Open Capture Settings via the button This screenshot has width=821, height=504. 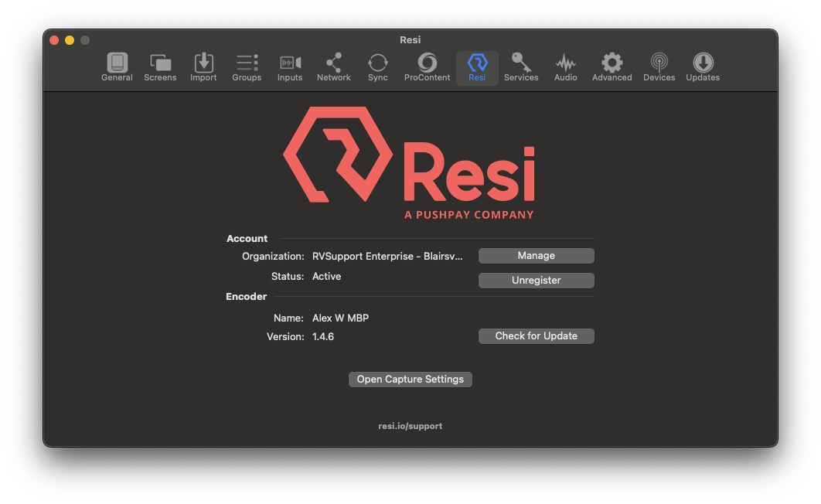pos(410,380)
